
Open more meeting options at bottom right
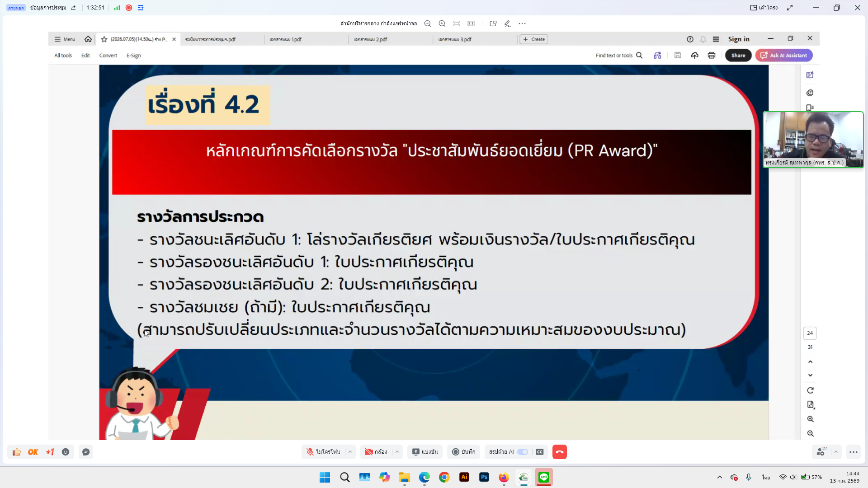tap(854, 452)
